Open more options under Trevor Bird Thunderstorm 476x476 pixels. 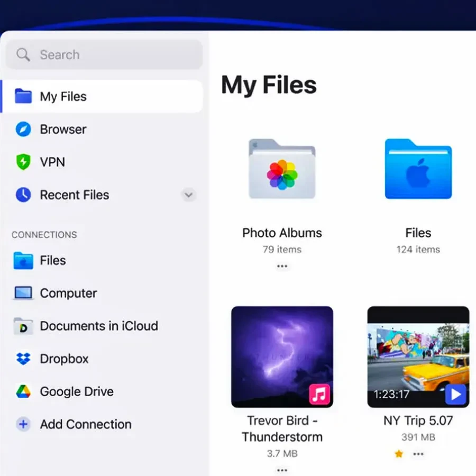coord(282,470)
